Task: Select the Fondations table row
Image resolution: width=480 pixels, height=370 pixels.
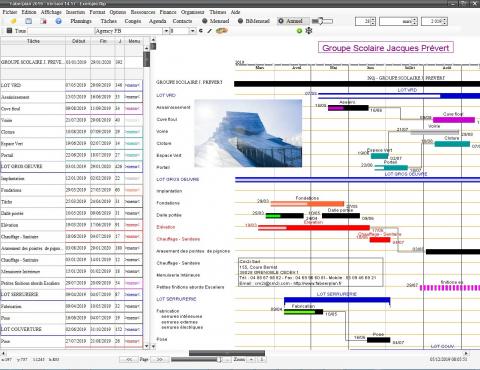Action: [x=72, y=190]
